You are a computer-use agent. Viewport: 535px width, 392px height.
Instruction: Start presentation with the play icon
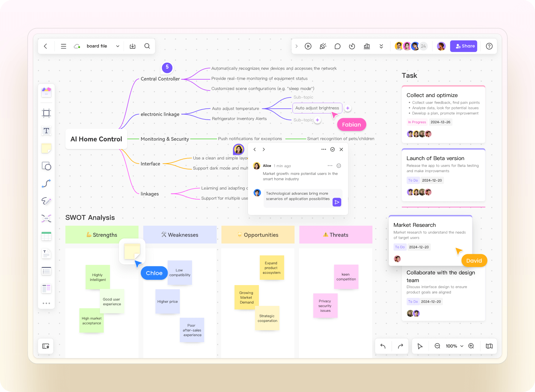(308, 46)
